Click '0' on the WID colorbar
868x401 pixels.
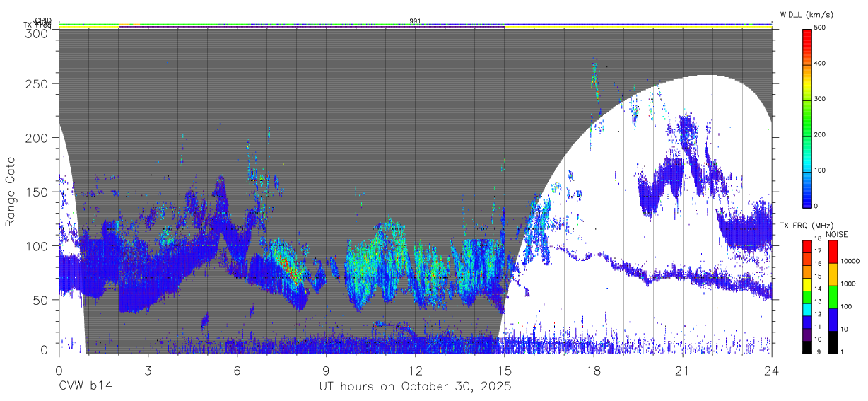pyautogui.click(x=816, y=206)
